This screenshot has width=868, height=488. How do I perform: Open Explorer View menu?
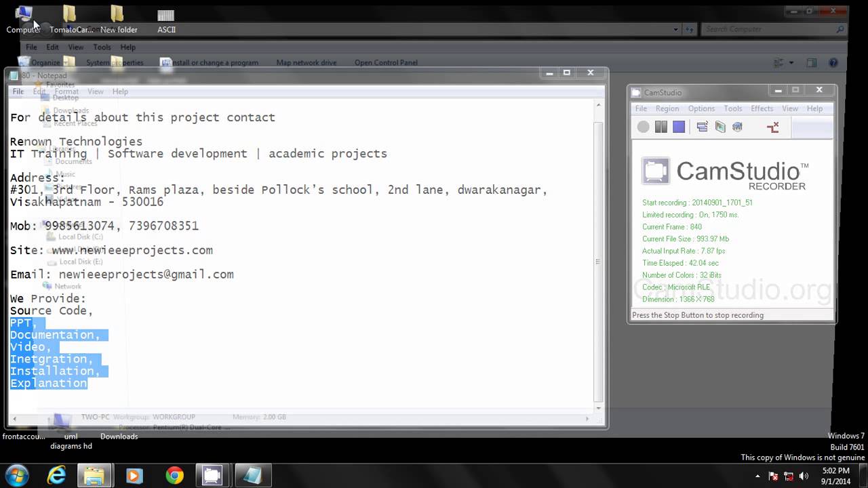(76, 47)
